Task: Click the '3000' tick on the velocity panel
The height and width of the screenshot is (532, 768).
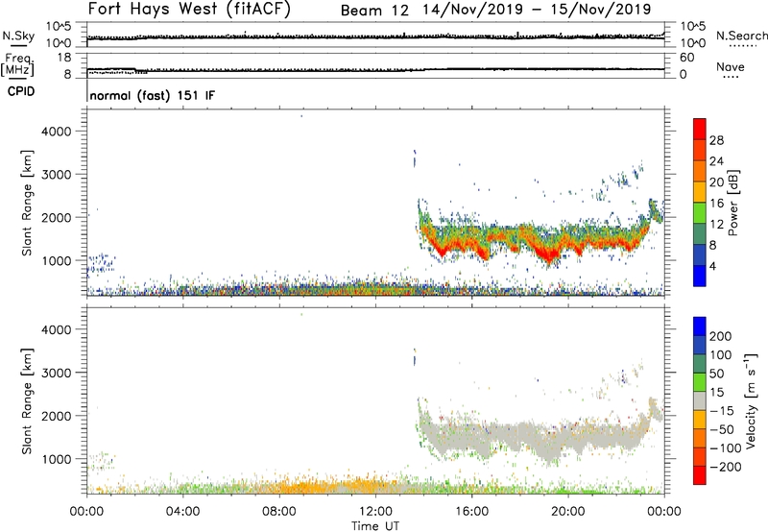Action: 57,373
